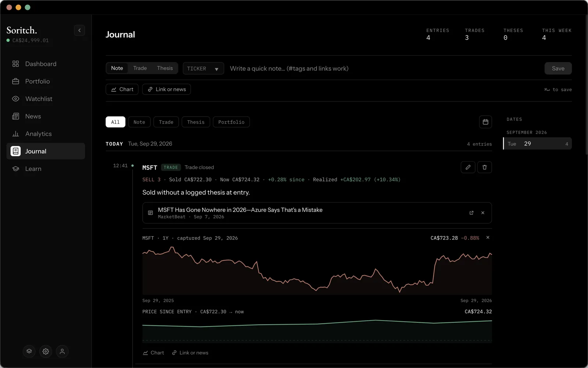Select the Note entry type
The height and width of the screenshot is (368, 588).
(x=117, y=68)
